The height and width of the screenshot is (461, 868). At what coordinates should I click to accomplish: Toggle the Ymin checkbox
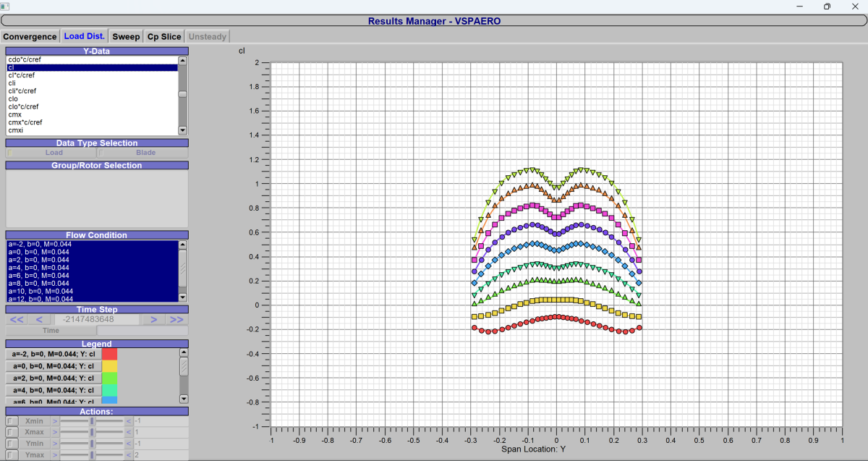click(12, 444)
